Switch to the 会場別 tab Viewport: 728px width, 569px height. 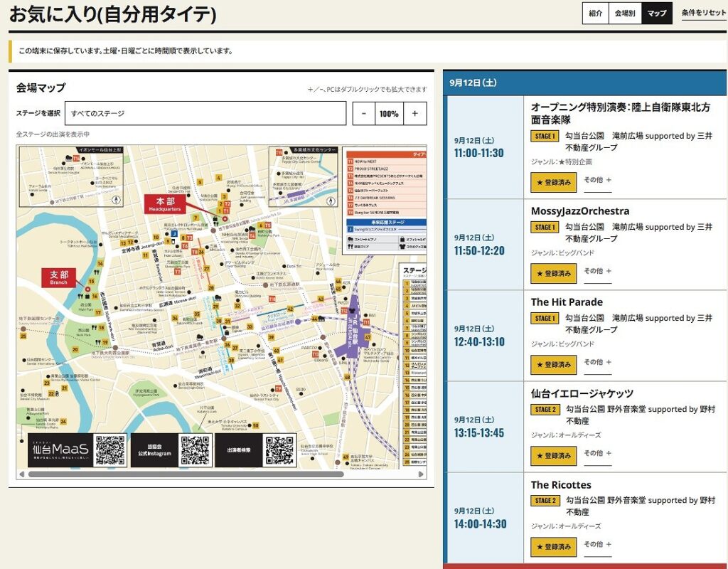(625, 14)
